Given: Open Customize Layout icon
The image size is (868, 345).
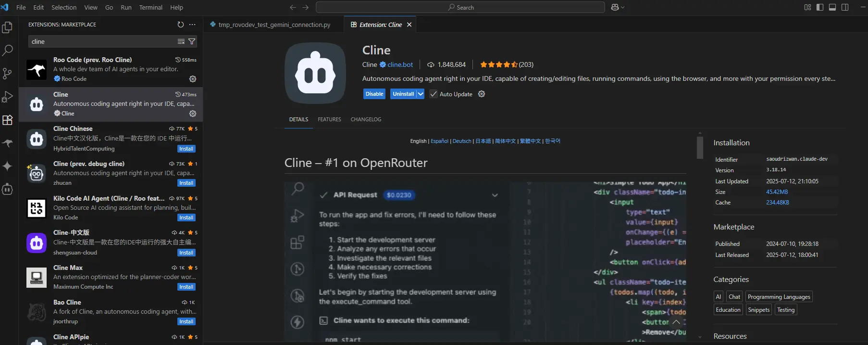Looking at the screenshot, I should [807, 7].
